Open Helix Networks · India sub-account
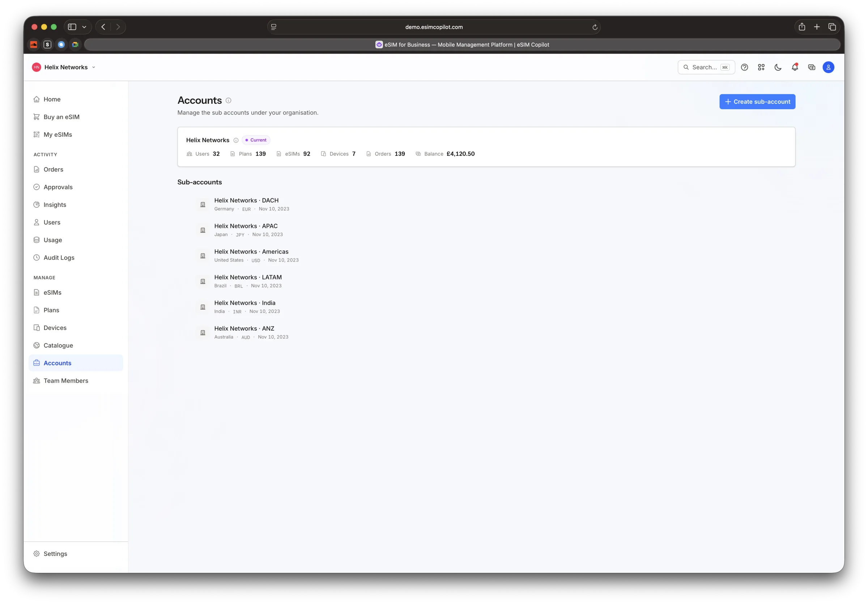868x604 pixels. pyautogui.click(x=244, y=303)
